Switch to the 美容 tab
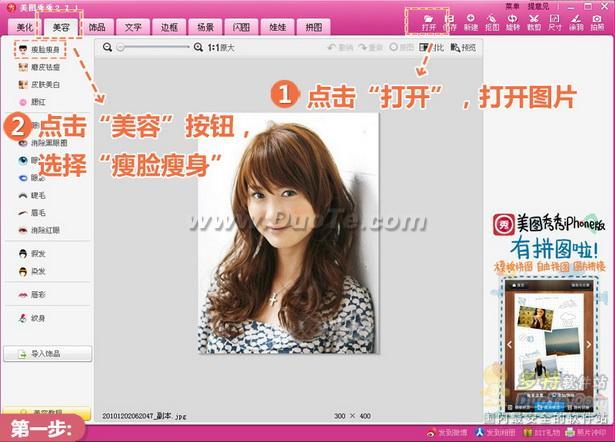The width and height of the screenshot is (615, 442). (x=61, y=27)
